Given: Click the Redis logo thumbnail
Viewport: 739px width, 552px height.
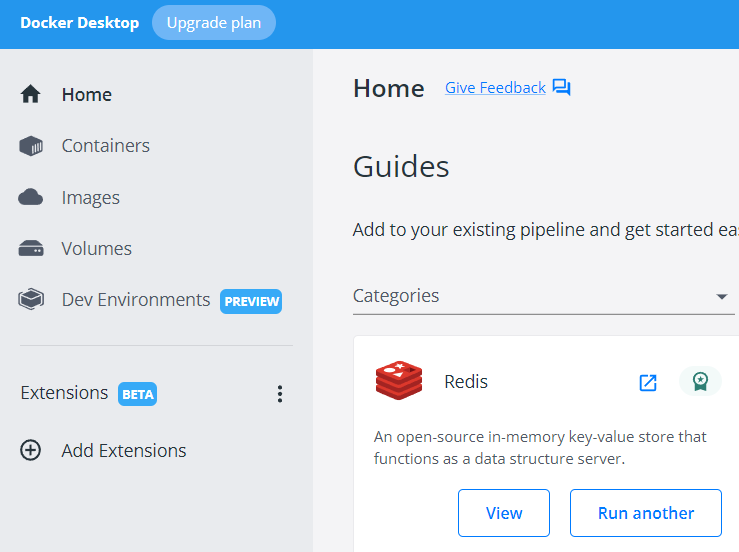Looking at the screenshot, I should coord(399,382).
